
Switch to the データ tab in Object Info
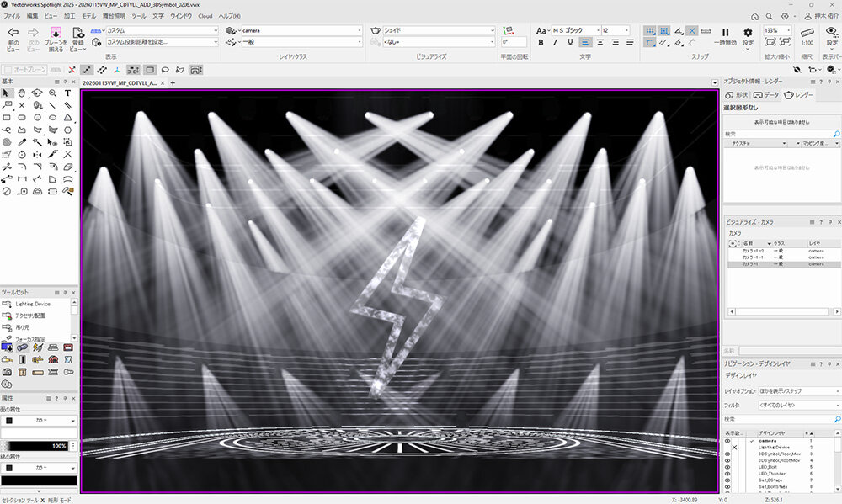point(767,95)
